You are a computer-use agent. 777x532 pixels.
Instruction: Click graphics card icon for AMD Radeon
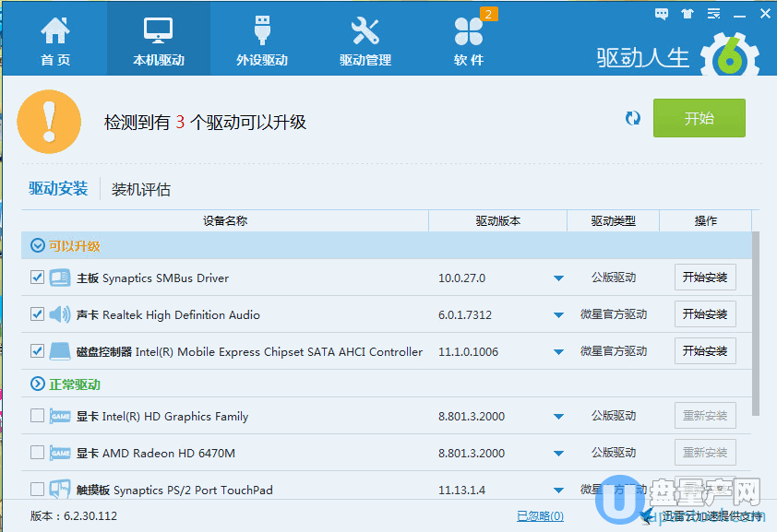[60, 453]
